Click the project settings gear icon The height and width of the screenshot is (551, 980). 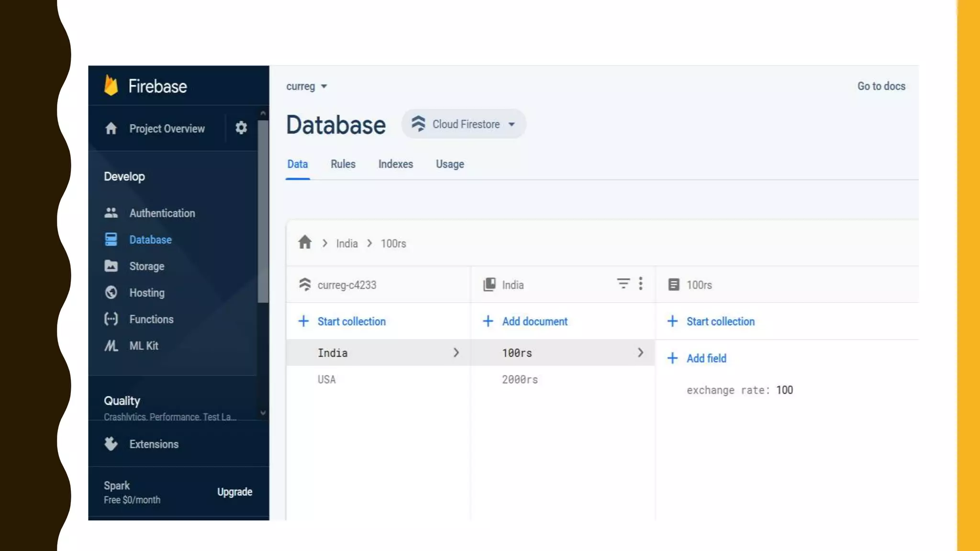point(241,128)
